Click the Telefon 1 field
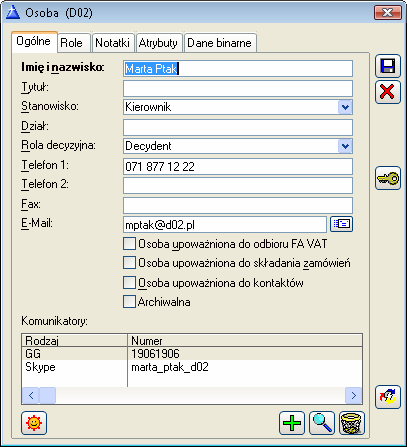The image size is (407, 447). 238,166
